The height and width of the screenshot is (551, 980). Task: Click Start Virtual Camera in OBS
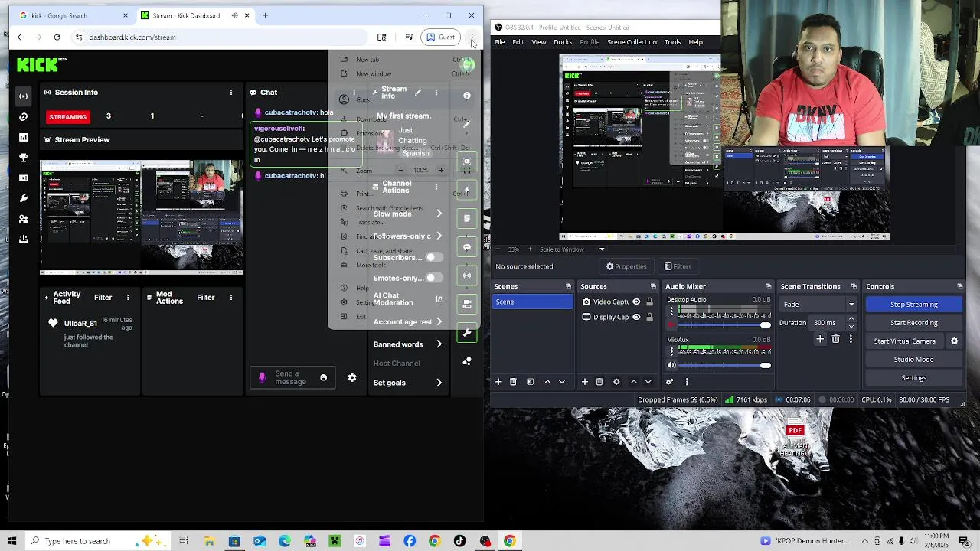[905, 341]
